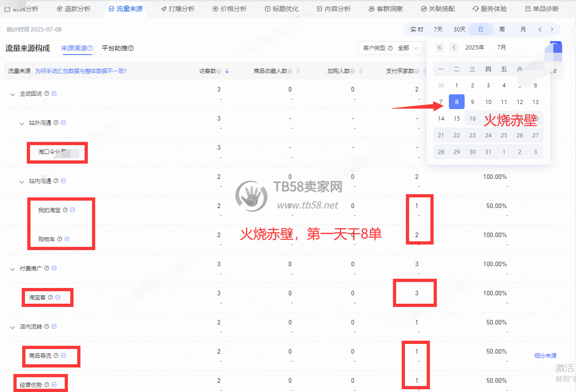Click the trend icon next to 我的淘宝

73,210
